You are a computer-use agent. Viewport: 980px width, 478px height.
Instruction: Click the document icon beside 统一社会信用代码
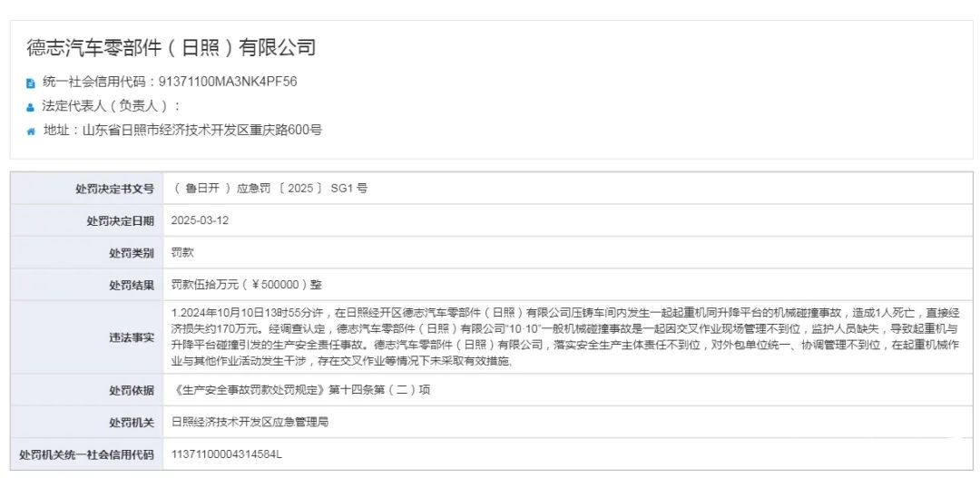[x=30, y=83]
